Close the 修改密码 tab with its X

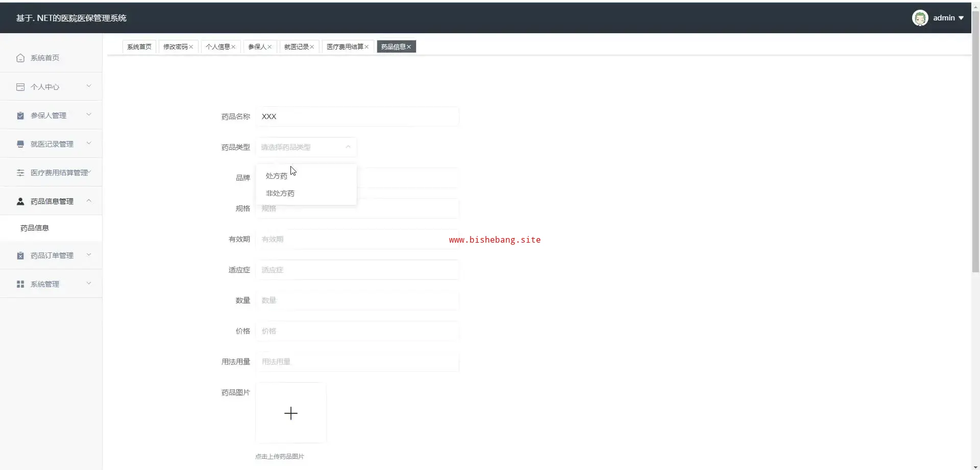191,47
